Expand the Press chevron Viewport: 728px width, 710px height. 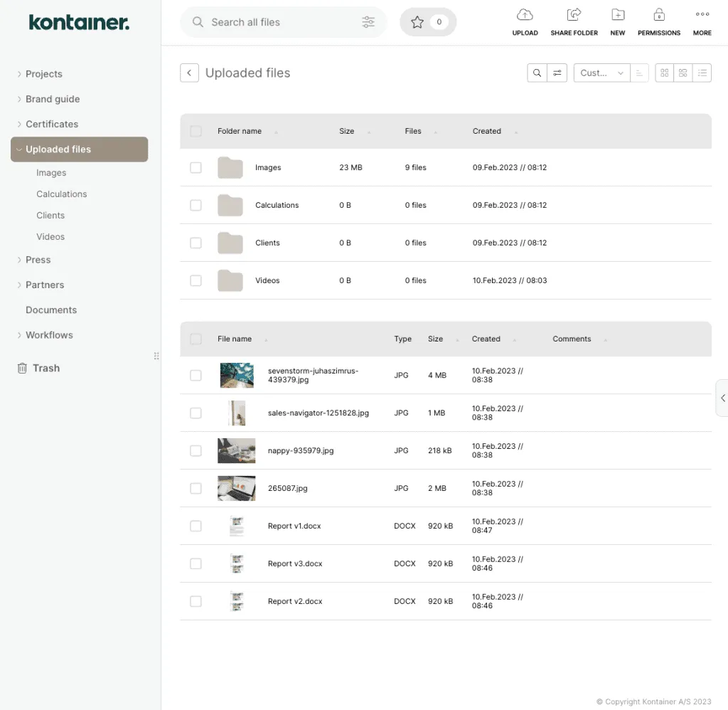coord(19,260)
